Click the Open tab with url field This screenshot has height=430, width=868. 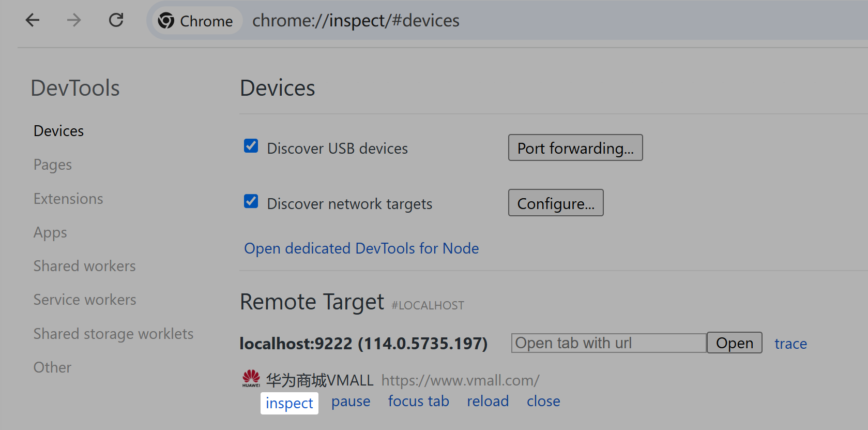[608, 343]
